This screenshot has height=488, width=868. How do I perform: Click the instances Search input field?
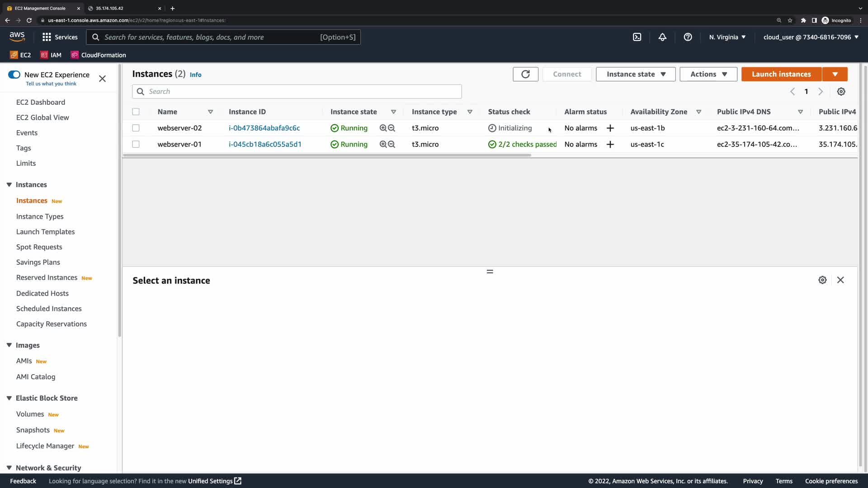(x=298, y=92)
